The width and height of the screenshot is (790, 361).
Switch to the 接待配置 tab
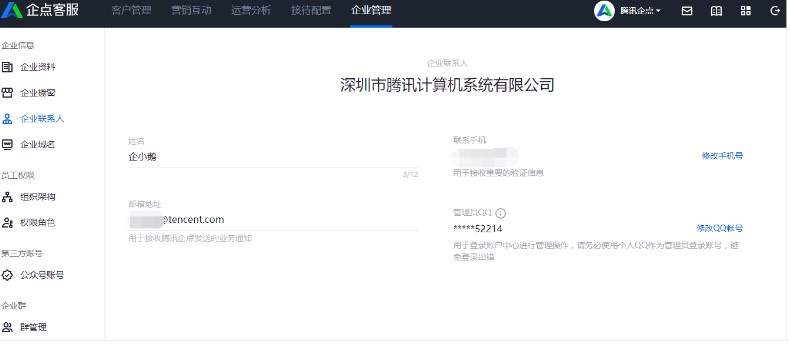311,10
